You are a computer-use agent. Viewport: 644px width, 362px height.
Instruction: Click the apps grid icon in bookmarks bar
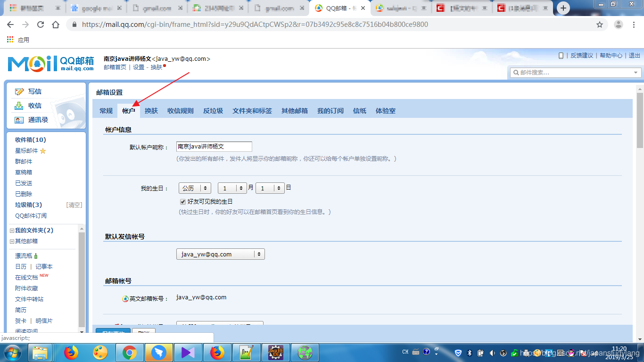click(10, 40)
